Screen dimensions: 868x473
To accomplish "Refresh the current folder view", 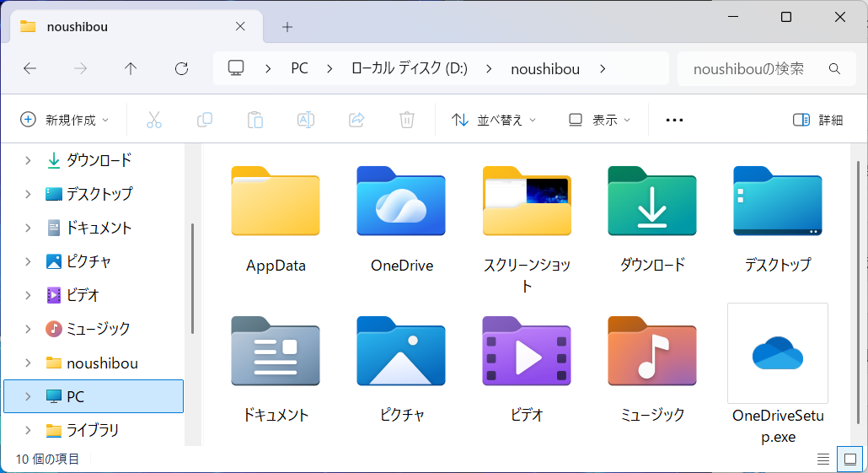I will (x=181, y=68).
